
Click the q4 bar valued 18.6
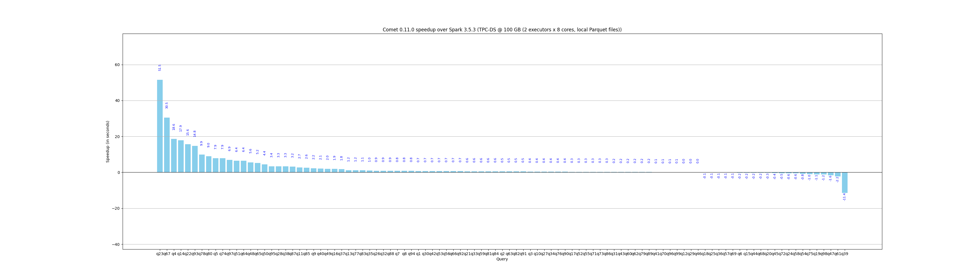pos(174,156)
